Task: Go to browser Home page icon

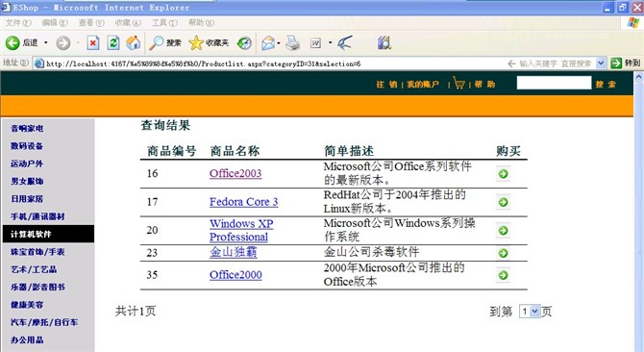Action: (133, 42)
